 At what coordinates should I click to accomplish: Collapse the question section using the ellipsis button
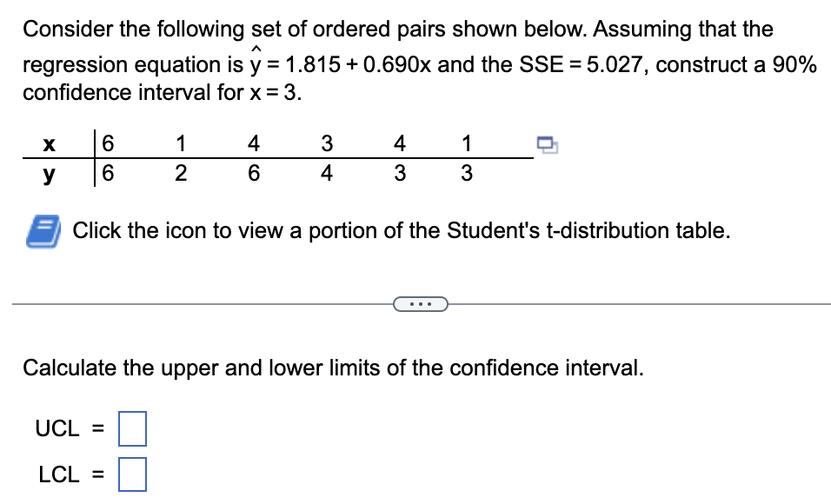click(x=421, y=303)
